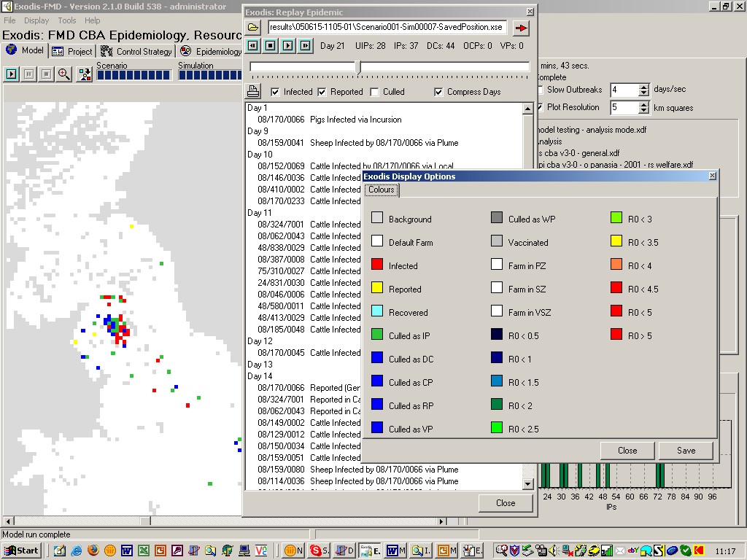Launch Access from the quick launch bar
The image size is (747, 560).
(x=177, y=551)
